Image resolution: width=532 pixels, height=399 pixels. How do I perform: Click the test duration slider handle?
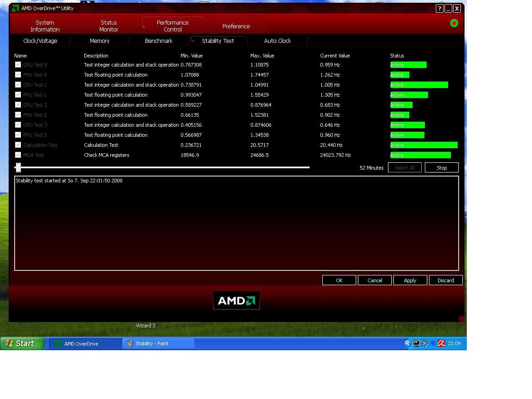click(x=18, y=167)
